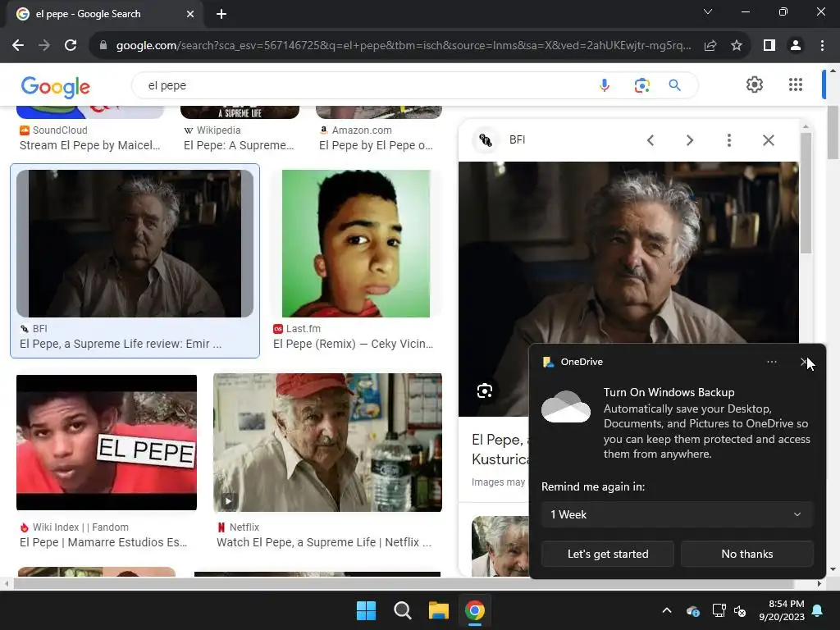Click the Google logo
The image size is (840, 630).
pyautogui.click(x=55, y=86)
